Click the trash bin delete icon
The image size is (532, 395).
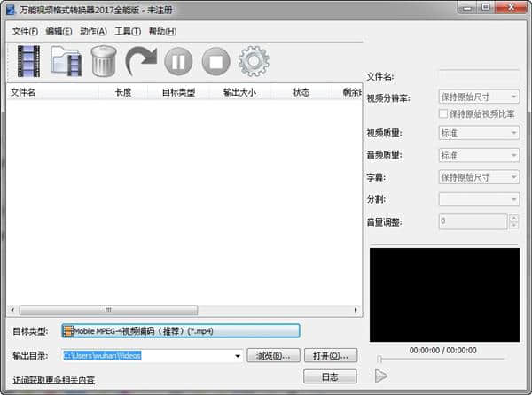[x=103, y=62]
